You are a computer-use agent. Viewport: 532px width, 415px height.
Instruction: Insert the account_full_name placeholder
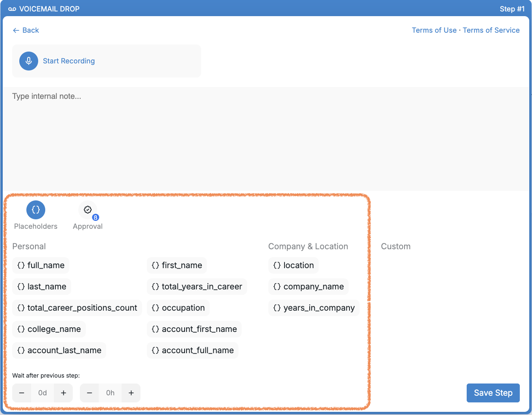point(193,350)
